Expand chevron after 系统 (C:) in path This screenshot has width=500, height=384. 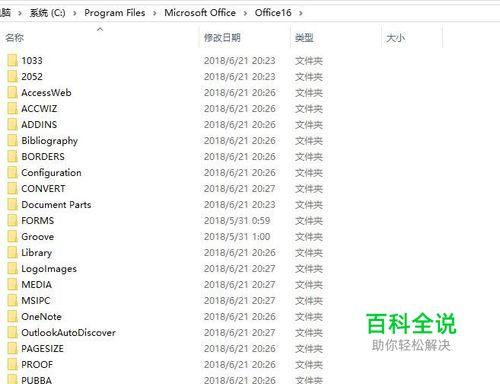[75, 13]
